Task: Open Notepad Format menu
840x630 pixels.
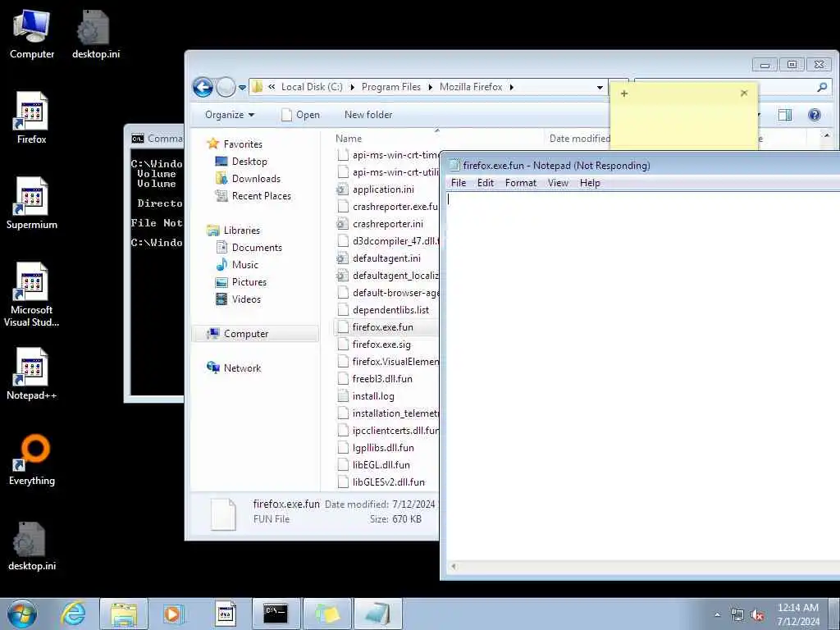Action: pyautogui.click(x=520, y=183)
